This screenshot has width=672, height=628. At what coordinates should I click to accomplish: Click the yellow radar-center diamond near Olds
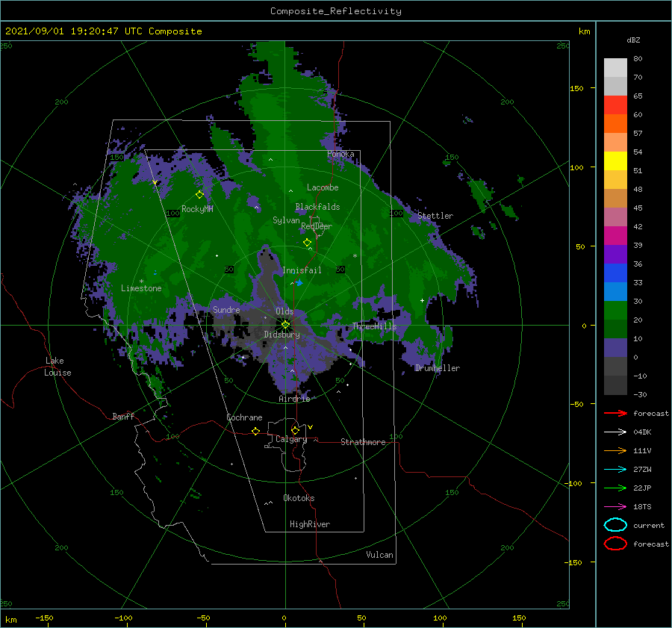click(285, 325)
